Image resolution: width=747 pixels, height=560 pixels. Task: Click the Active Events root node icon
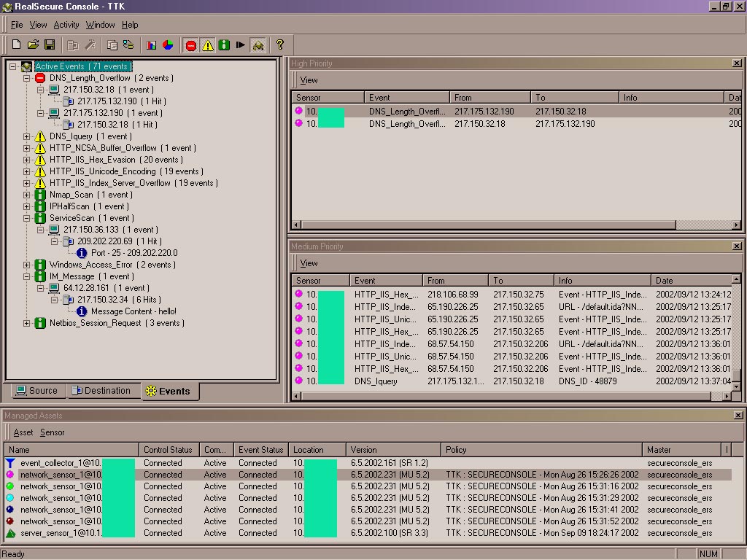point(27,66)
